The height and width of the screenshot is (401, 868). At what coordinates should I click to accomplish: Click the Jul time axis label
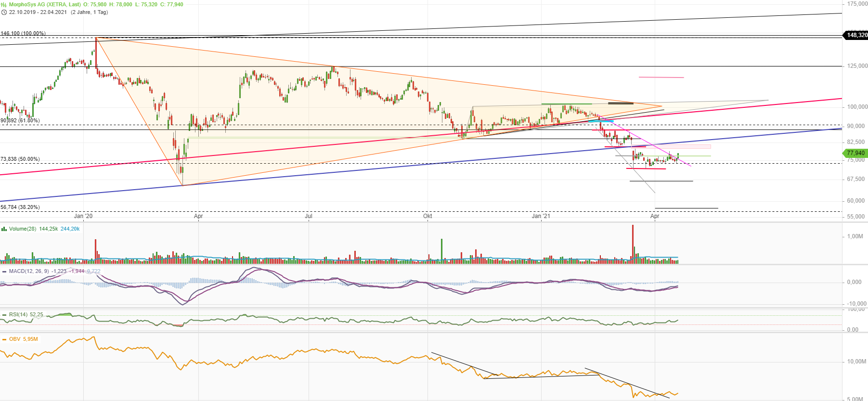(x=309, y=216)
